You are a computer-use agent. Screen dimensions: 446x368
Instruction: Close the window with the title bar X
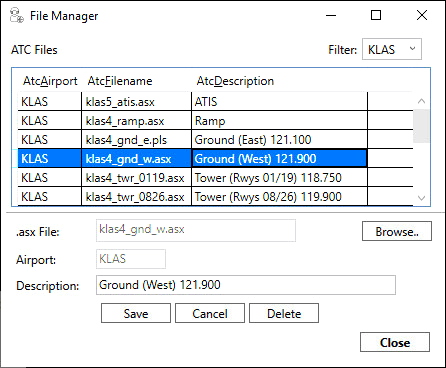coord(422,15)
